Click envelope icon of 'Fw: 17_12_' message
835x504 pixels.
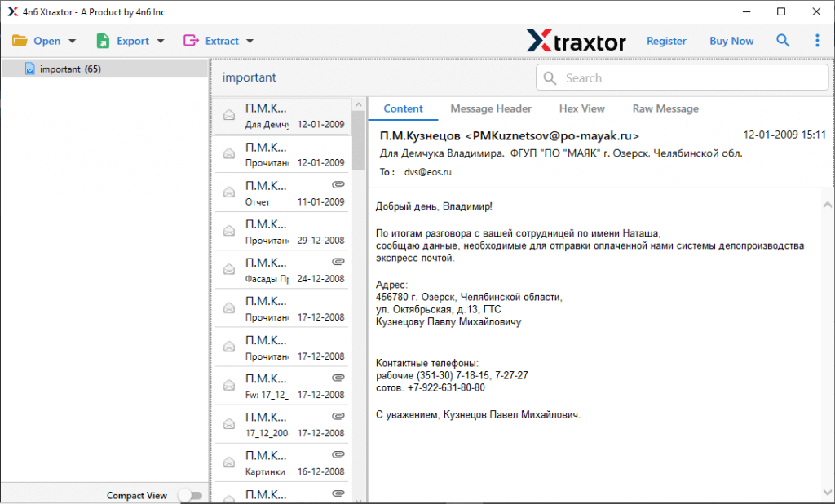229,385
